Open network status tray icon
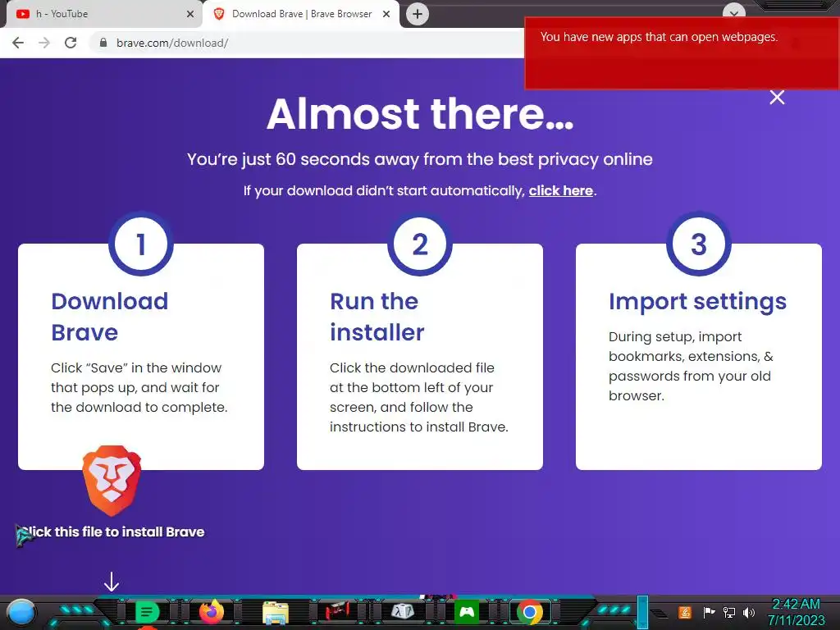 (729, 612)
